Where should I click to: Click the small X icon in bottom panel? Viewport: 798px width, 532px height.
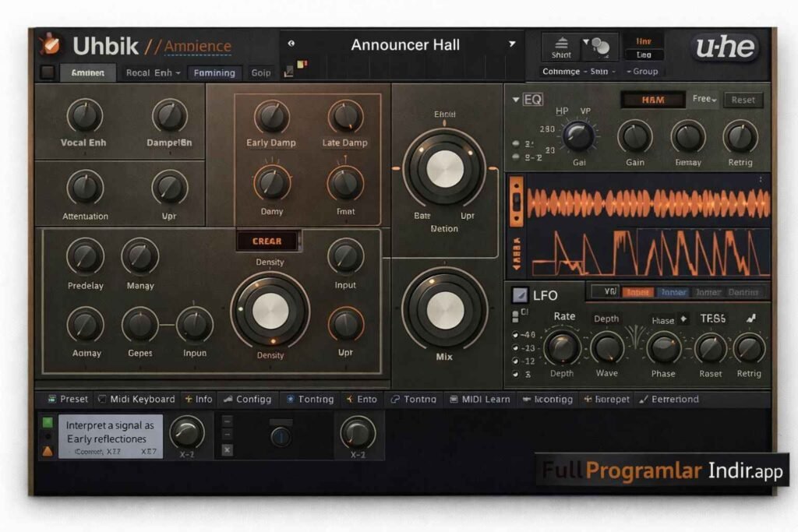pyautogui.click(x=227, y=449)
